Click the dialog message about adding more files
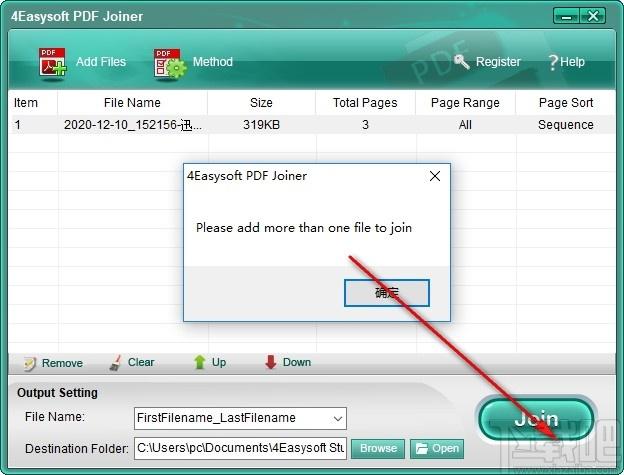This screenshot has width=624, height=475. tap(304, 228)
